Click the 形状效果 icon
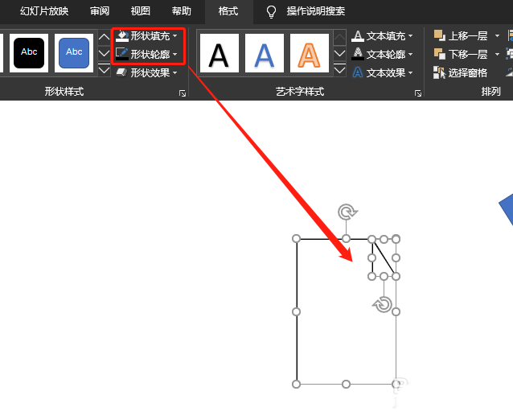Viewport: 513px width, 420px height. coord(122,72)
